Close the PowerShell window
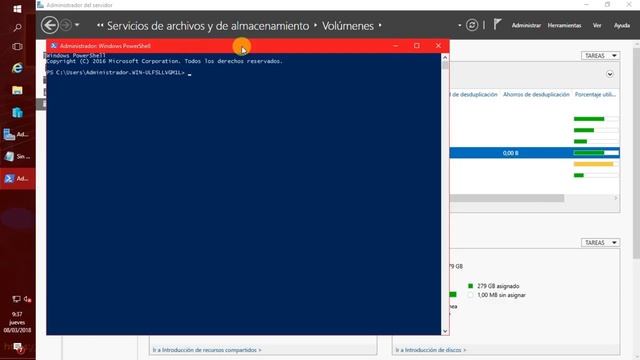The height and width of the screenshot is (360, 640). (438, 46)
